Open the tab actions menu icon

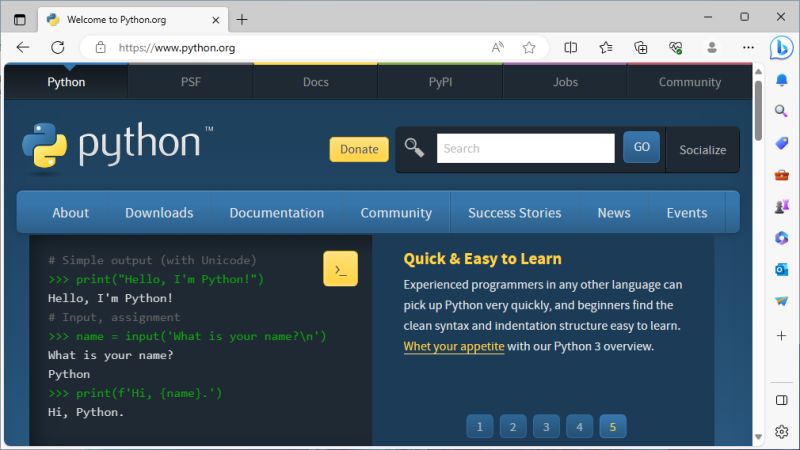click(19, 20)
